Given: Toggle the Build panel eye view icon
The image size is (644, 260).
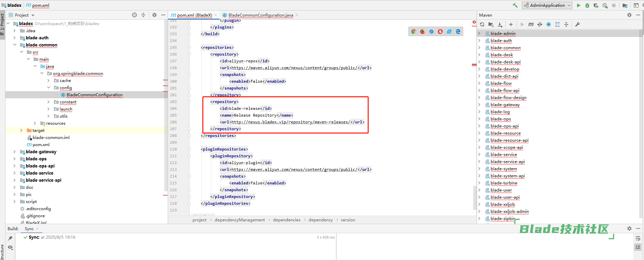Looking at the screenshot, I should [10, 247].
